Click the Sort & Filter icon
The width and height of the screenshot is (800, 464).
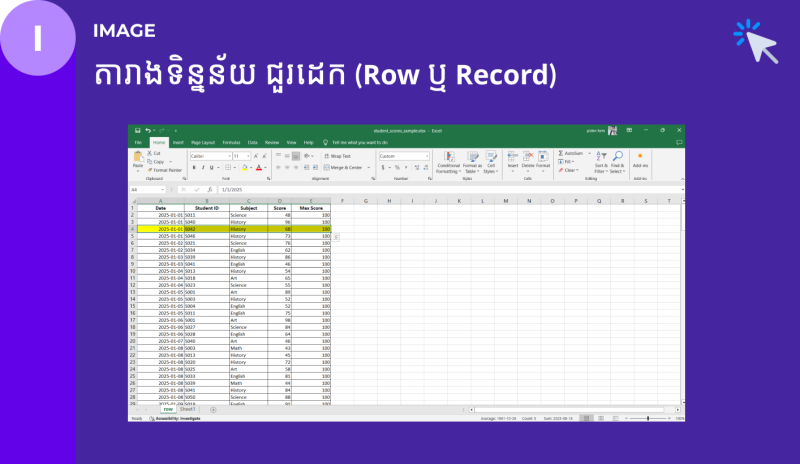[x=601, y=157]
